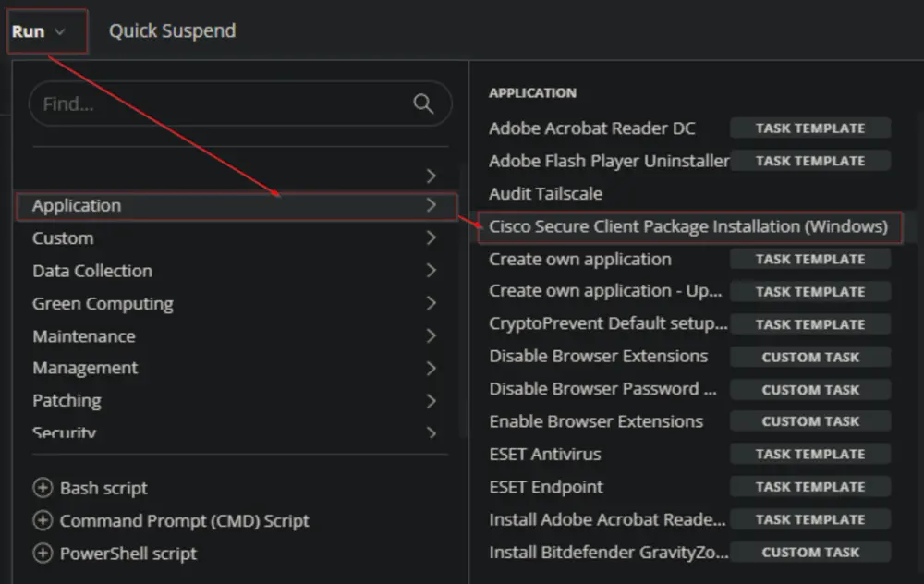Click the plus icon beside Bash script
Image resolution: width=924 pixels, height=584 pixels.
pos(43,488)
